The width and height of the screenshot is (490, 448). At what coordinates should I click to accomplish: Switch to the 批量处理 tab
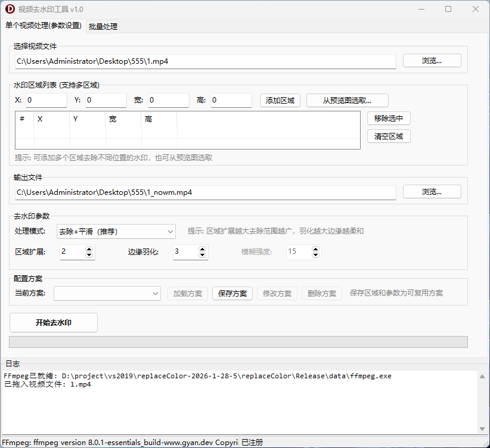coord(102,26)
